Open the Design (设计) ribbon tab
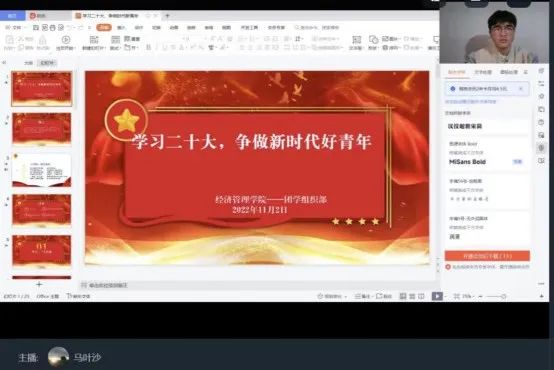The width and height of the screenshot is (554, 370). (x=139, y=28)
